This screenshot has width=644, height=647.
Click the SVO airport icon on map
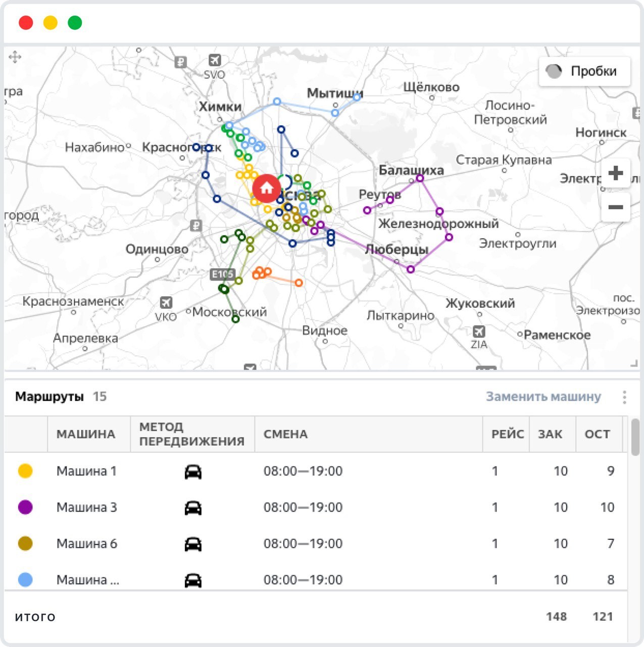click(x=215, y=60)
